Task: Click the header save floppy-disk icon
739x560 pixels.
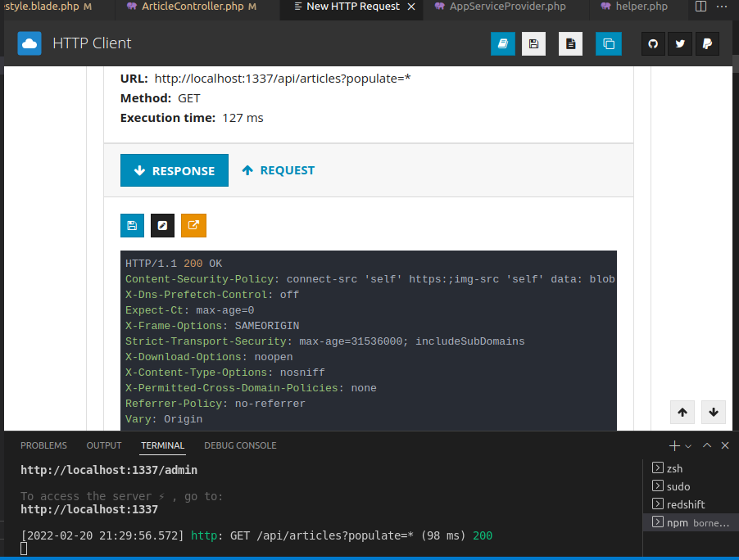Action: 533,44
